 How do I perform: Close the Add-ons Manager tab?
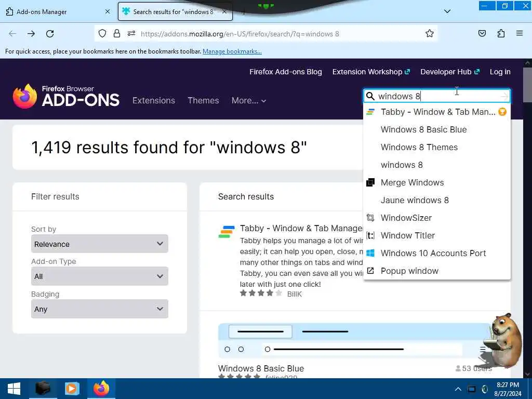point(108,11)
